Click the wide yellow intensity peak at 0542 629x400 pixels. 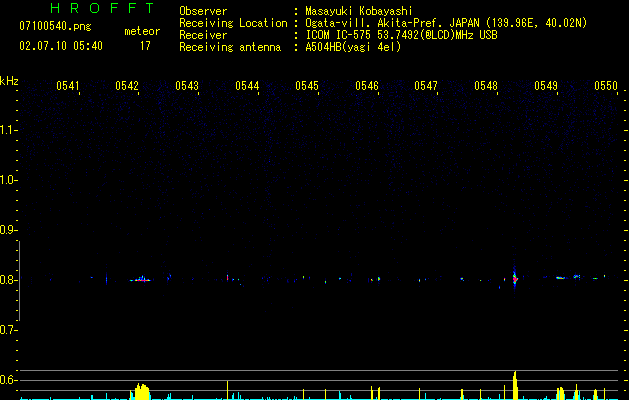pos(140,392)
